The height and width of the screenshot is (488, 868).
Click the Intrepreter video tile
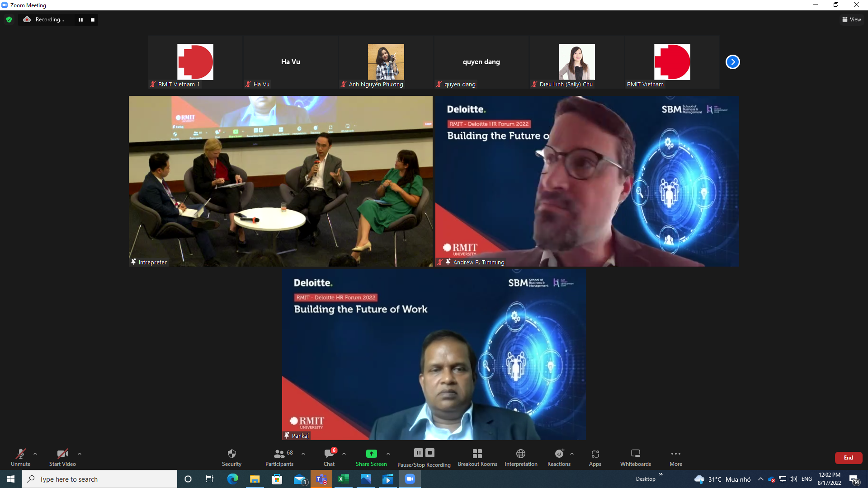(x=281, y=181)
